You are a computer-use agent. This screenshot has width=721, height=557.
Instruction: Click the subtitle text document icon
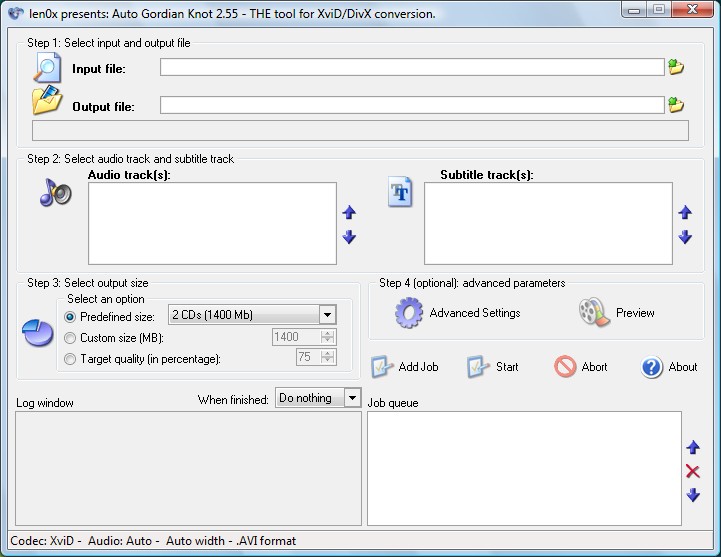click(400, 191)
